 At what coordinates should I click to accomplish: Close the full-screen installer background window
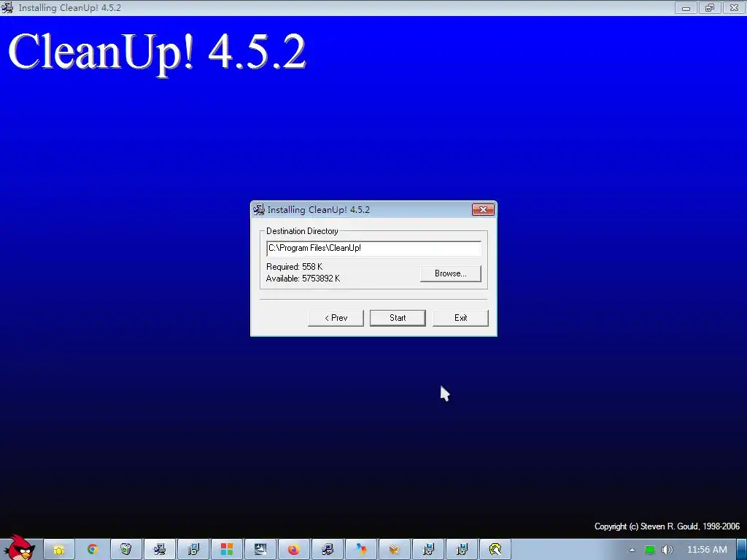point(734,7)
